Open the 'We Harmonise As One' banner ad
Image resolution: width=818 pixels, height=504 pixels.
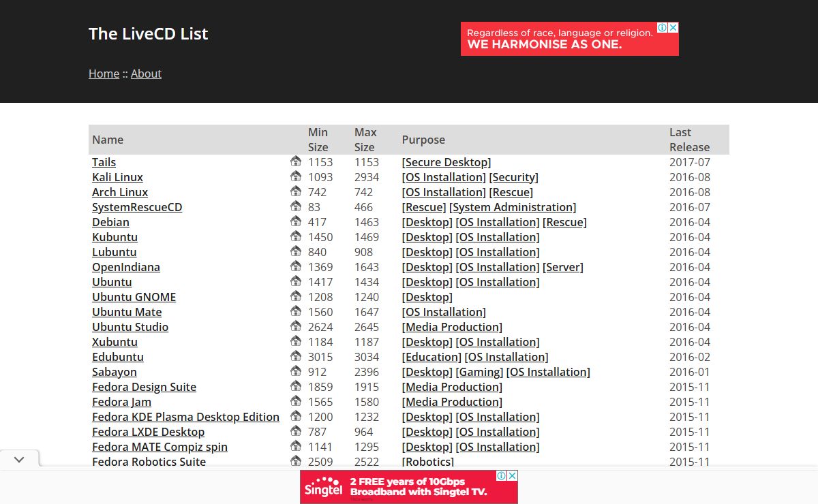[570, 39]
